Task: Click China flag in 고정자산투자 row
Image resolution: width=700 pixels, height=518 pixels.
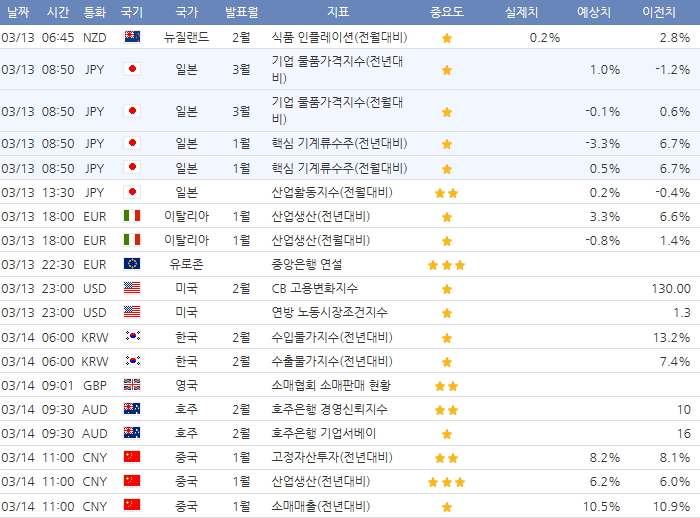Action: tap(132, 457)
